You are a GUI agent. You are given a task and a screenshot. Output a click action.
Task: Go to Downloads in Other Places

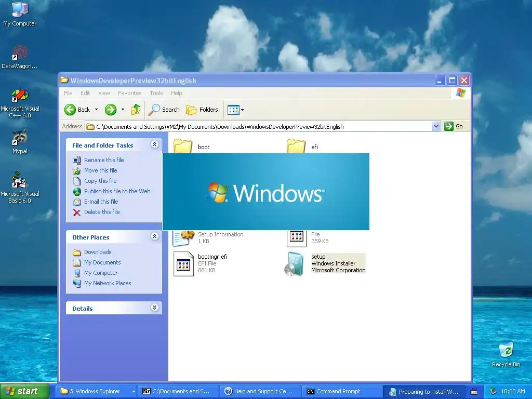[98, 252]
